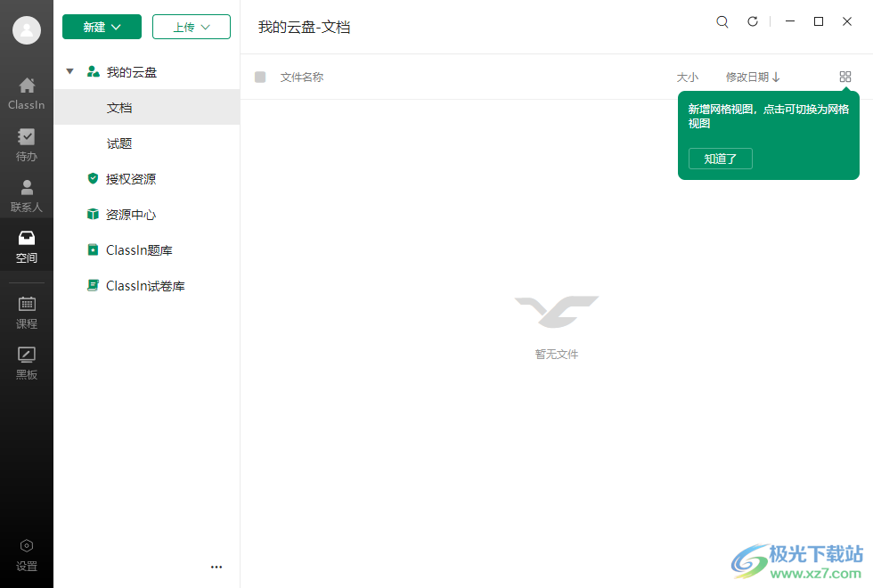Toggle the select-all files checkbox

(260, 77)
